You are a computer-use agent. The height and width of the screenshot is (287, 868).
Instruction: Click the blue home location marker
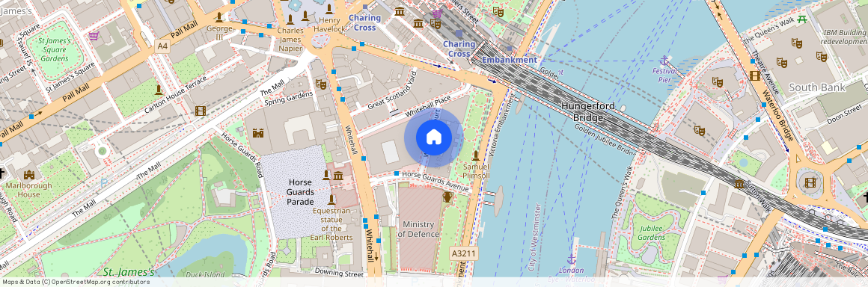coord(434,138)
